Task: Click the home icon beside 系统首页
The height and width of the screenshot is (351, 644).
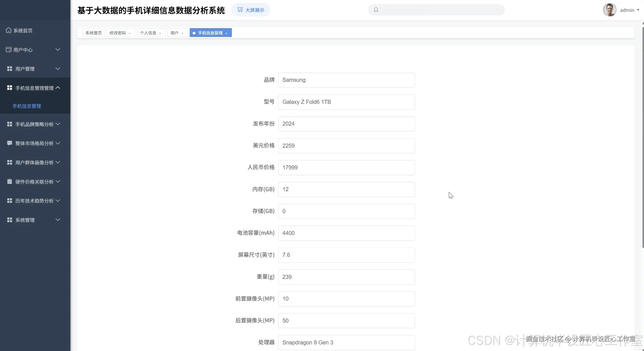Action: (x=9, y=30)
